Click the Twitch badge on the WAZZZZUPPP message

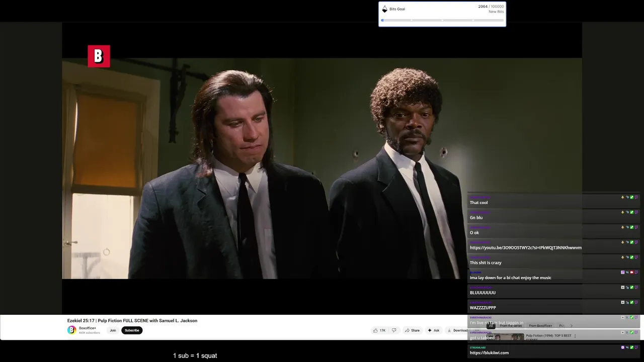(x=636, y=302)
